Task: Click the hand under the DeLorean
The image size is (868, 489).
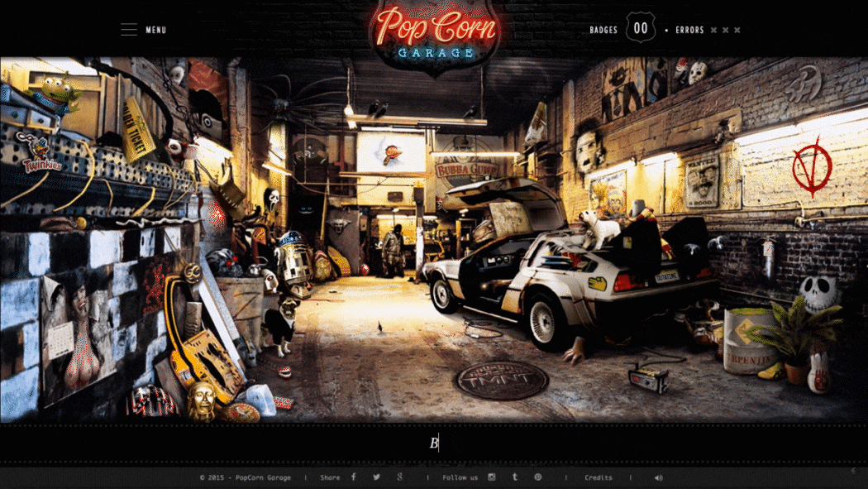Action: tap(574, 351)
